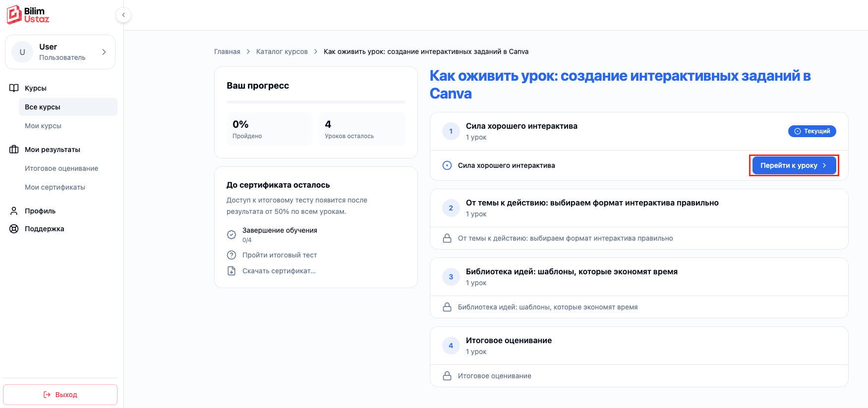868x408 pixels.
Task: Go to Главная breadcrumb link
Action: (227, 51)
